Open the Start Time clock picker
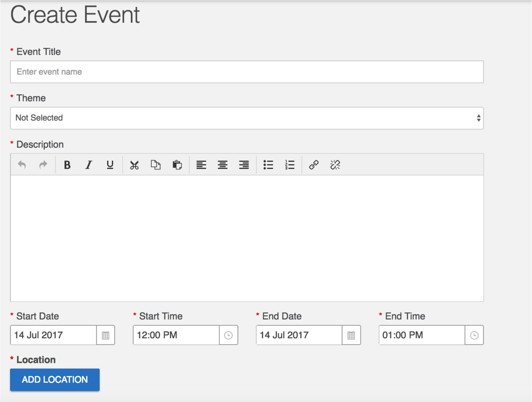 click(229, 335)
